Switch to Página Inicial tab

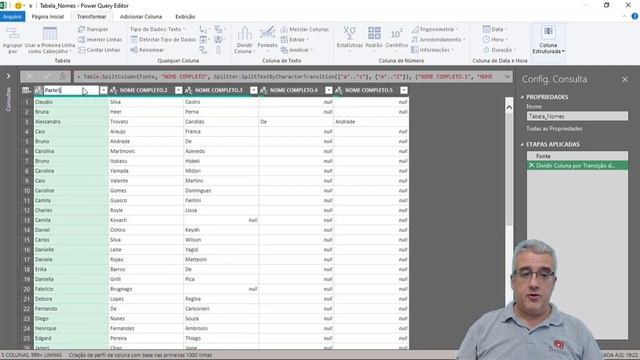click(x=48, y=17)
